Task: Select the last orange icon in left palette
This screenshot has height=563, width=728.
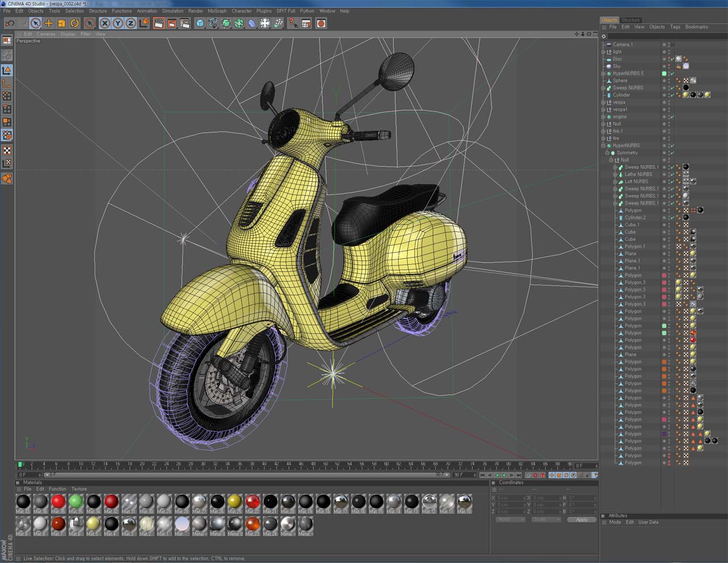Action: pyautogui.click(x=7, y=179)
